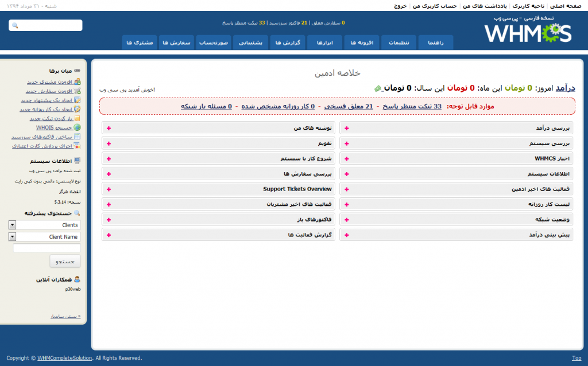Expand the اطلاعات سیستم widget in main panel
588x366 pixels.
[346, 174]
